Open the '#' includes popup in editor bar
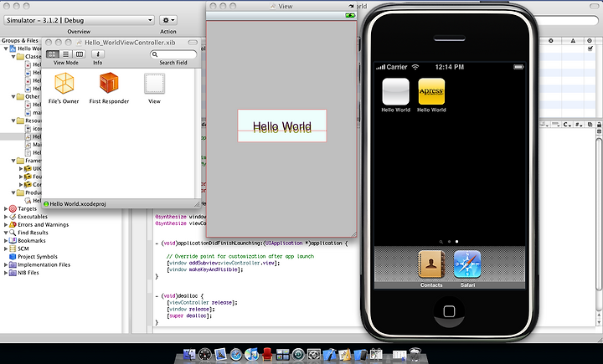 pos(579,125)
